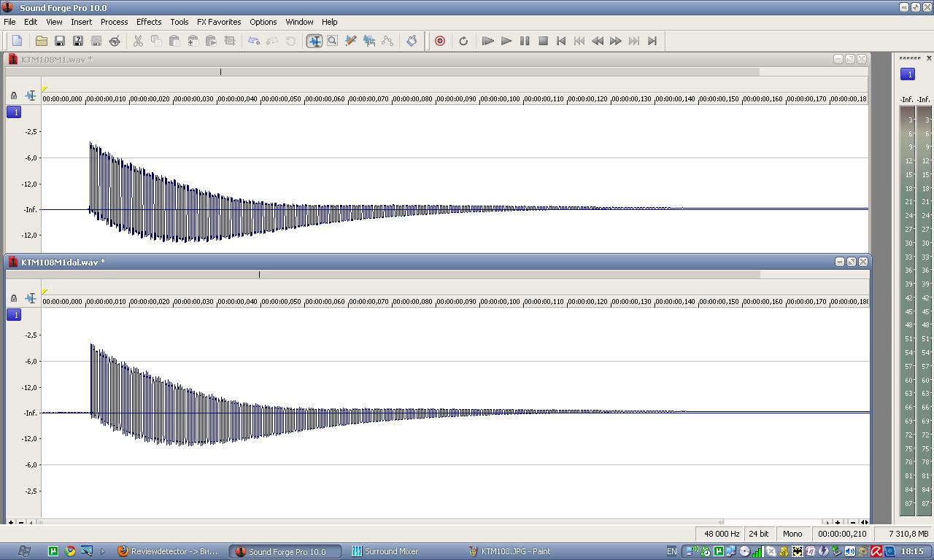Click the Open folder icon

[42, 41]
